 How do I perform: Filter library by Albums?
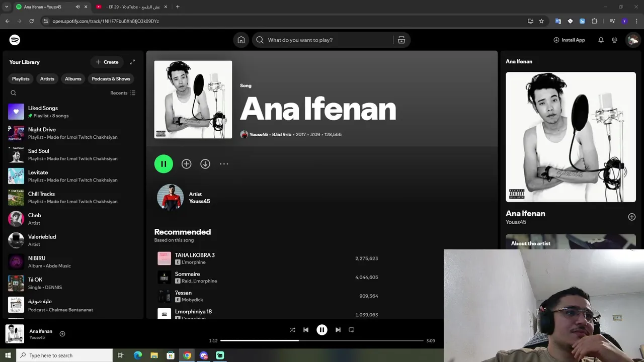(73, 79)
